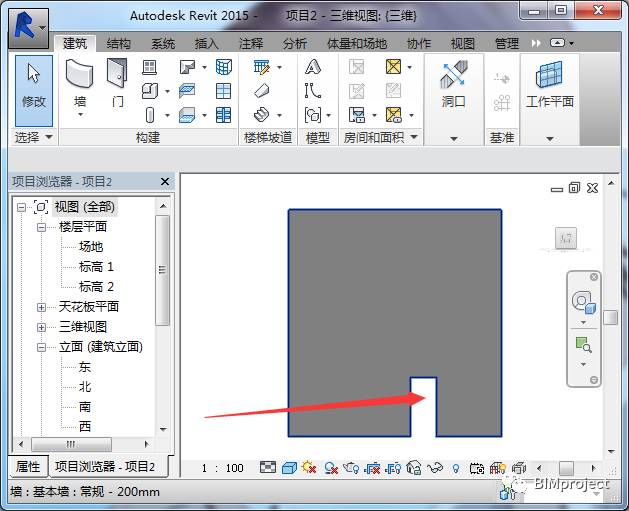This screenshot has height=511, width=629.
Task: Click the 1 : 100 view scale
Action: point(223,468)
